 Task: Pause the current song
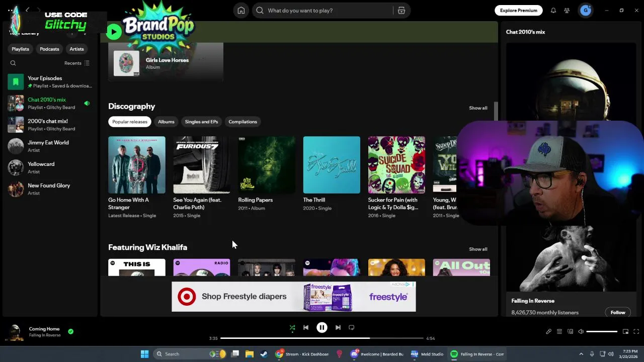point(322,328)
